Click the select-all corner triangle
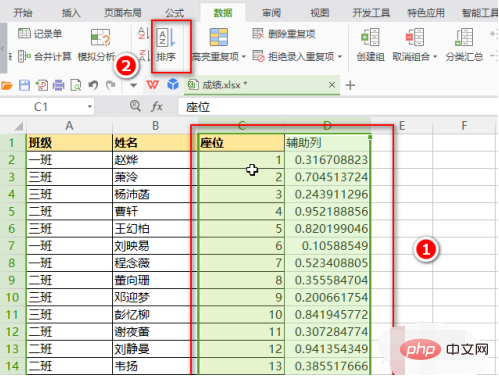 19,127
